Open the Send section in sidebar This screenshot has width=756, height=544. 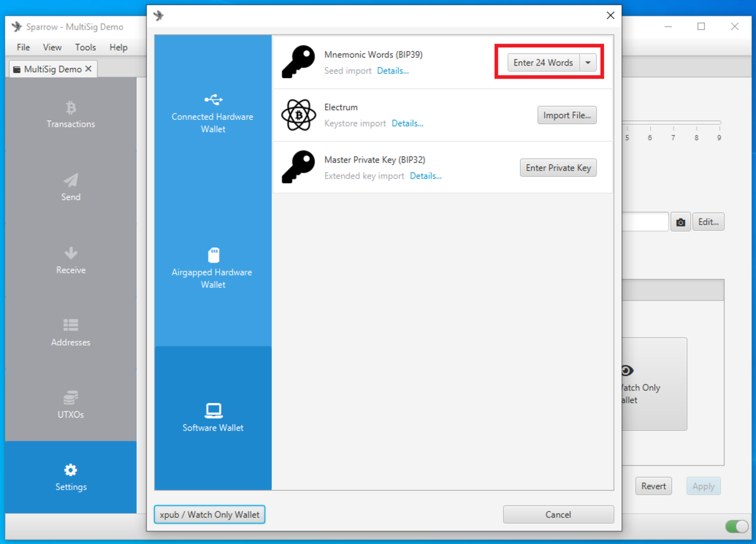click(x=71, y=187)
